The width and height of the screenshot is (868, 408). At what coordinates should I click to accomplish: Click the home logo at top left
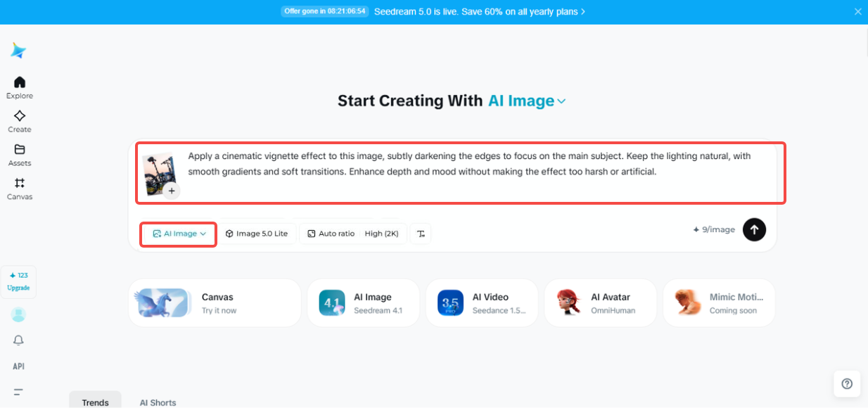18,50
